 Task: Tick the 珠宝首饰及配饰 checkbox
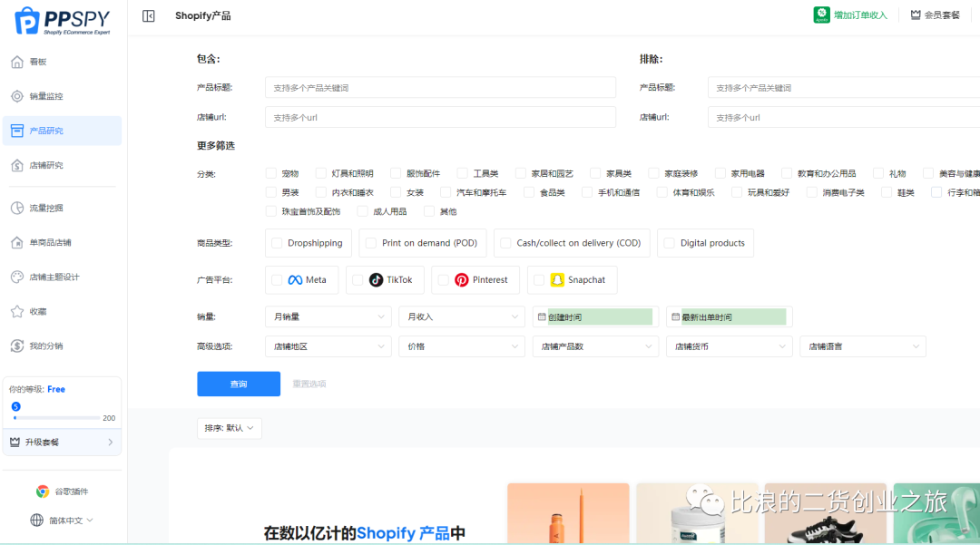(270, 211)
